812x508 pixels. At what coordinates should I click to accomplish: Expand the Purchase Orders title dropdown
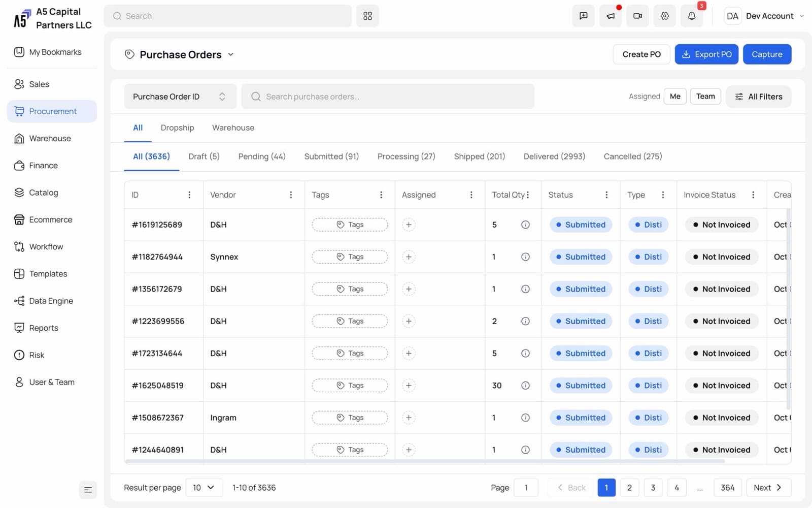tap(230, 54)
